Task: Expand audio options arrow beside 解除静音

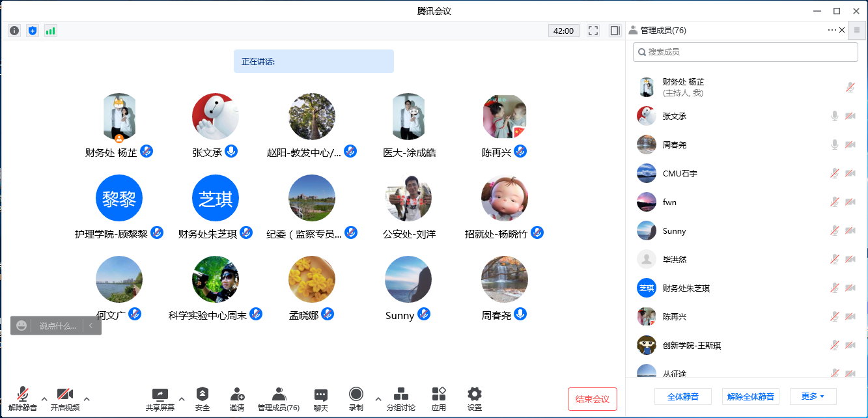Action: pyautogui.click(x=44, y=398)
